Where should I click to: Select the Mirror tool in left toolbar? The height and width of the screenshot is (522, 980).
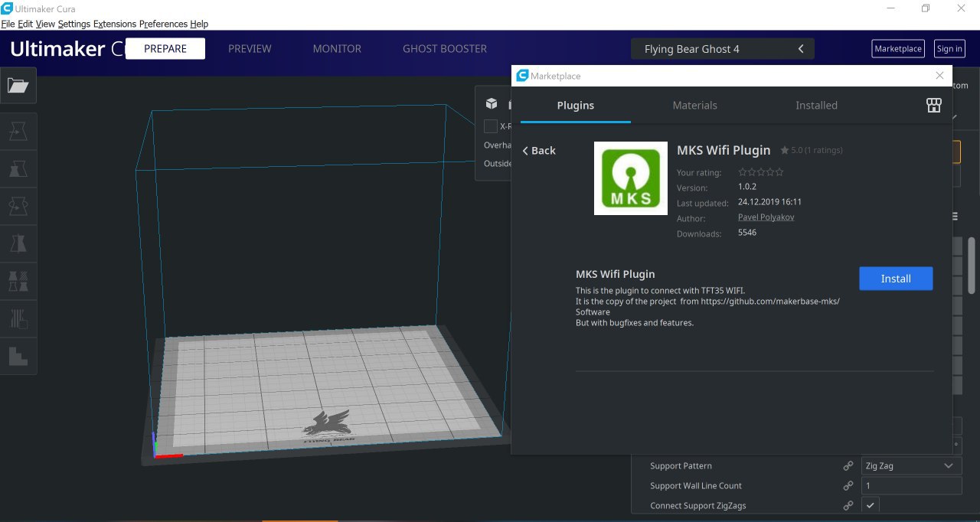(x=18, y=243)
